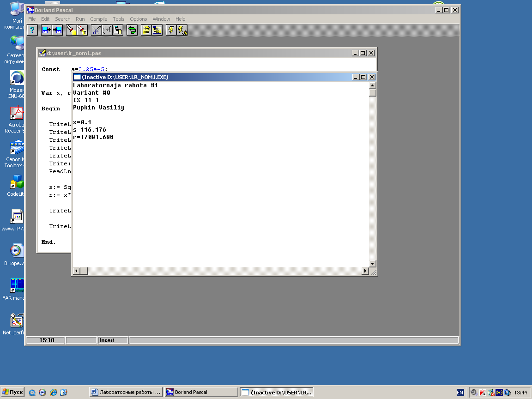The height and width of the screenshot is (399, 532).
Task: Click the Help question mark toolbar icon
Action: coord(32,30)
